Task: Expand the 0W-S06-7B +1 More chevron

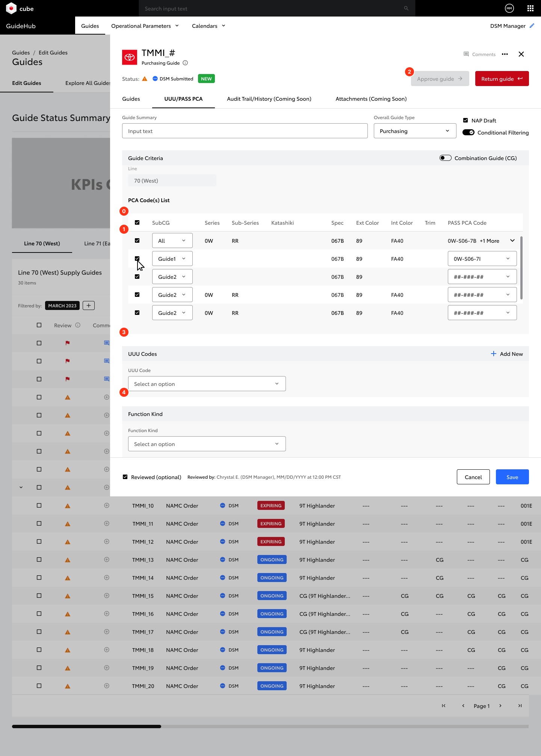Action: 512,240
